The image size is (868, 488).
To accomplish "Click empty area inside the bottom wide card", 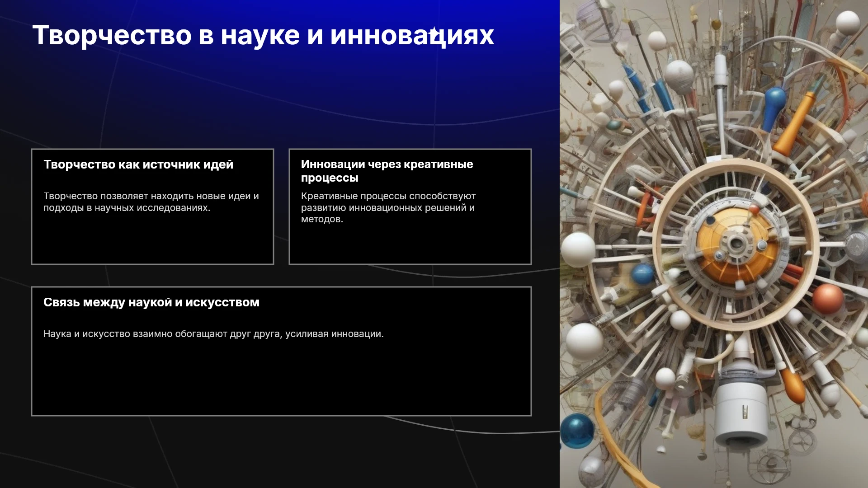I will [281, 380].
